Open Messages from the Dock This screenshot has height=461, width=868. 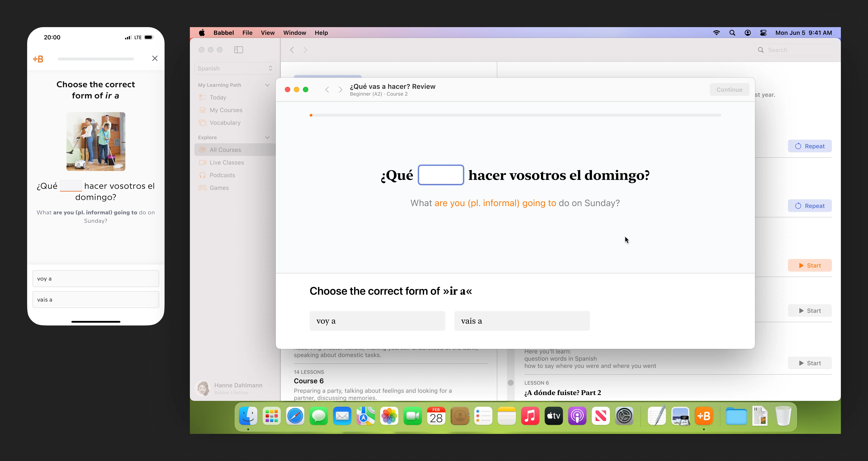pos(318,416)
